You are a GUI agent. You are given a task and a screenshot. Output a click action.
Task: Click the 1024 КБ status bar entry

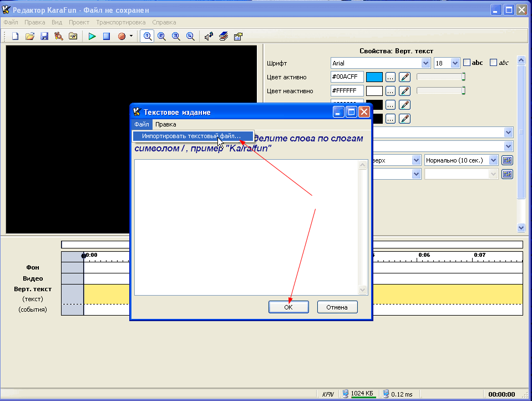pos(358,394)
